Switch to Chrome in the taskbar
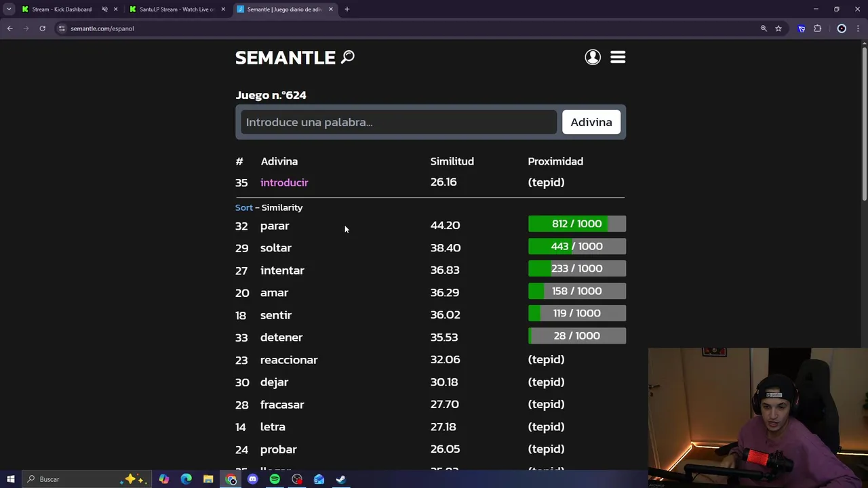This screenshot has width=868, height=488. (x=231, y=479)
